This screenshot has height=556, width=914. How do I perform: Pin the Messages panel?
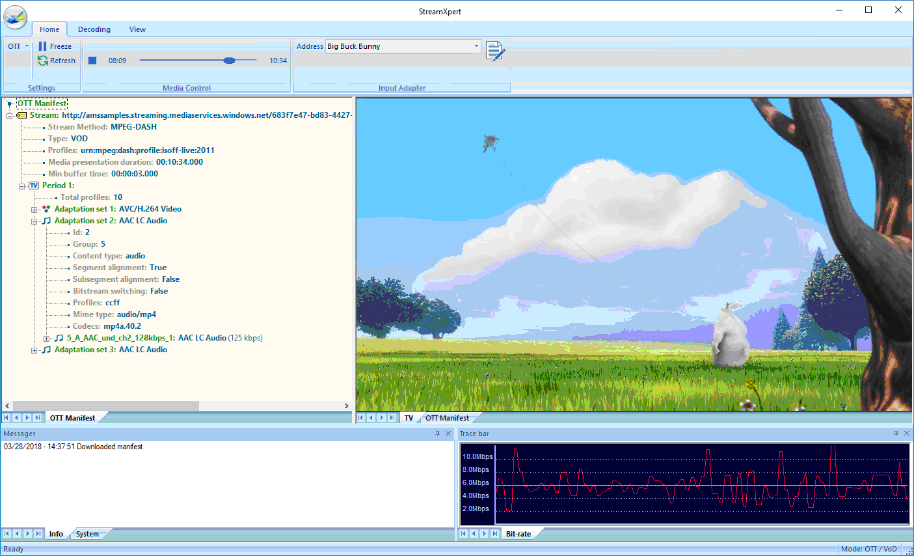(x=436, y=433)
